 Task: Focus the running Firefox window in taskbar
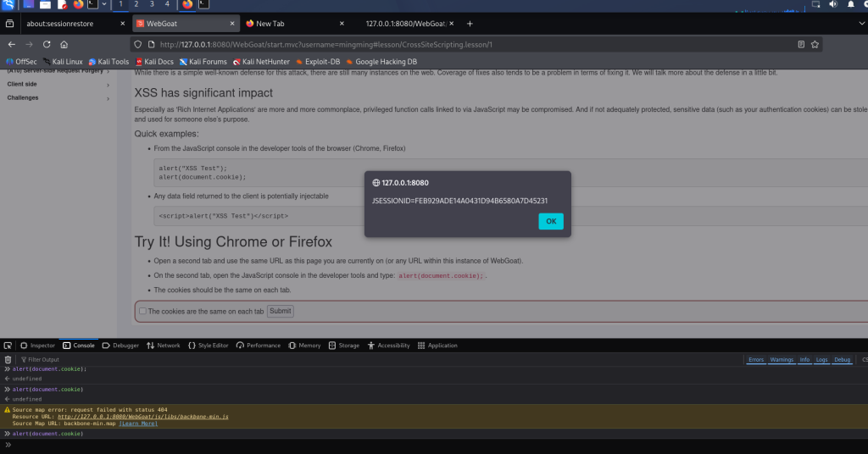tap(187, 4)
